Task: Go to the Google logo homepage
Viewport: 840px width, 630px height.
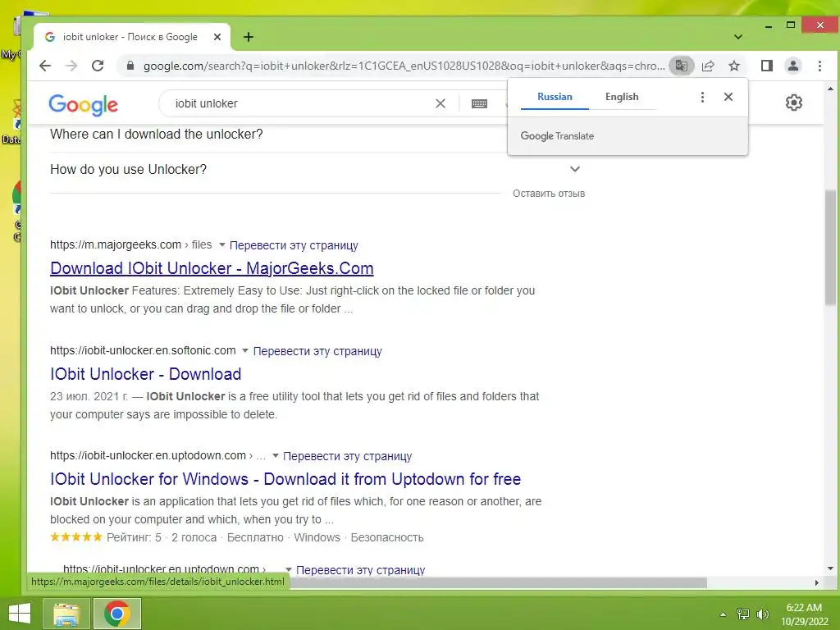Action: (83, 104)
